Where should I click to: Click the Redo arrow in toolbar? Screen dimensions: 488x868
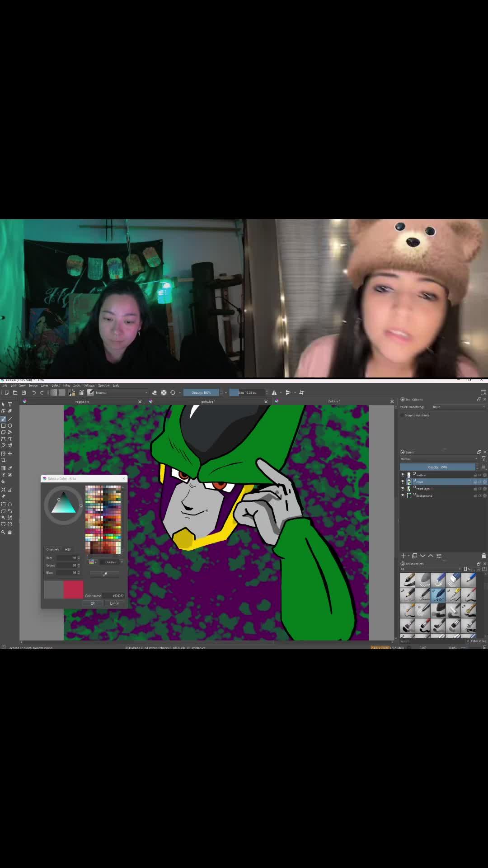tap(42, 392)
